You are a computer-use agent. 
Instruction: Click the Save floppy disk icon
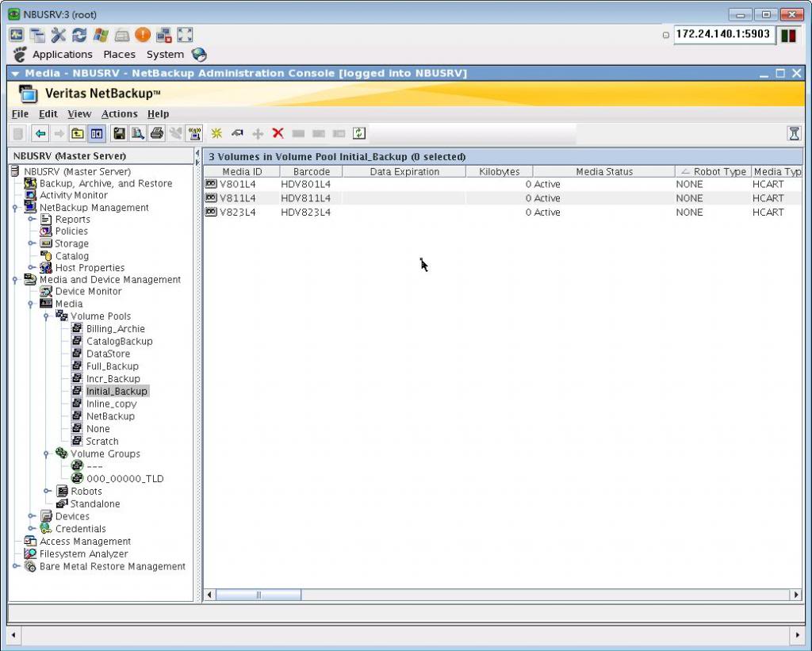point(119,134)
